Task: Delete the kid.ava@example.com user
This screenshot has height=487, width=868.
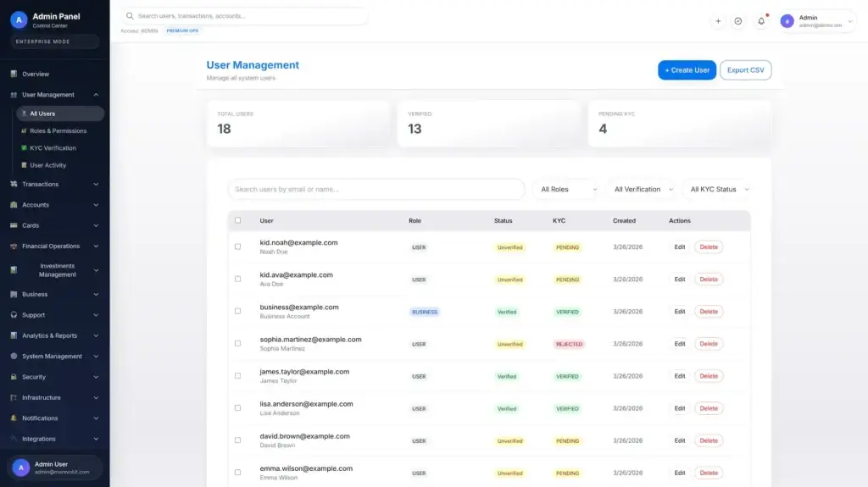Action: [x=709, y=279]
